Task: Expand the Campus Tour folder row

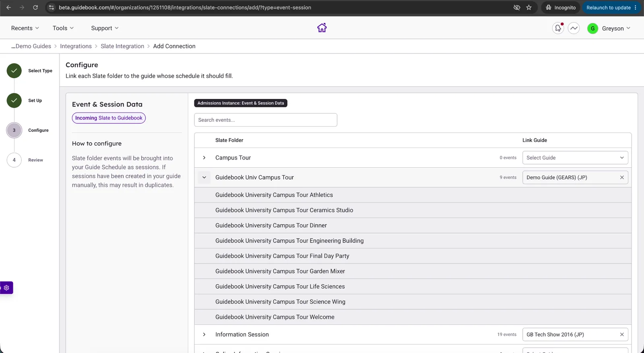Action: coord(204,158)
